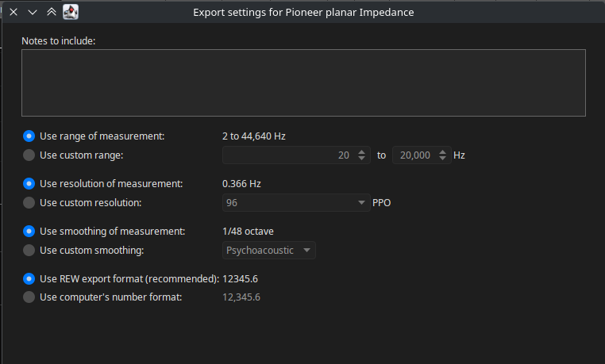Click the dialog title Export settings for Pioneer planar Impedance

(x=303, y=13)
